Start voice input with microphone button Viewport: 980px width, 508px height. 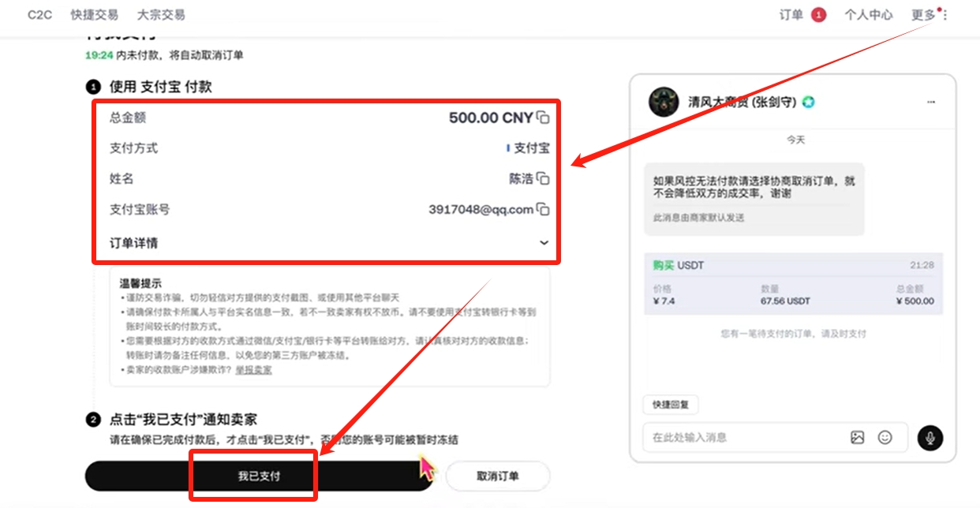tap(930, 437)
